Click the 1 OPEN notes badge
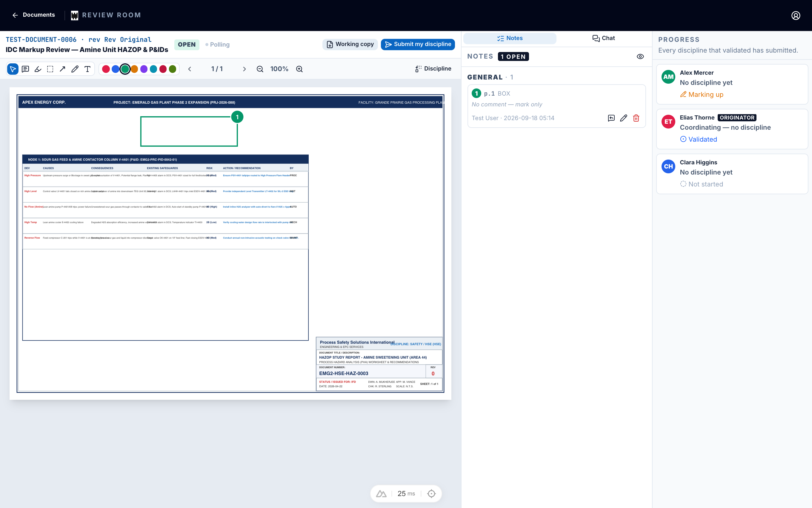812x508 pixels. (513, 56)
